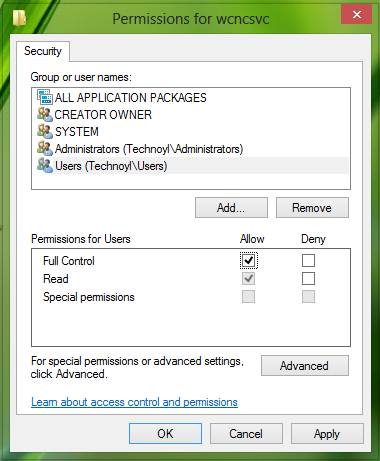Click the Users group icon
The image size is (380, 461).
[x=45, y=165]
